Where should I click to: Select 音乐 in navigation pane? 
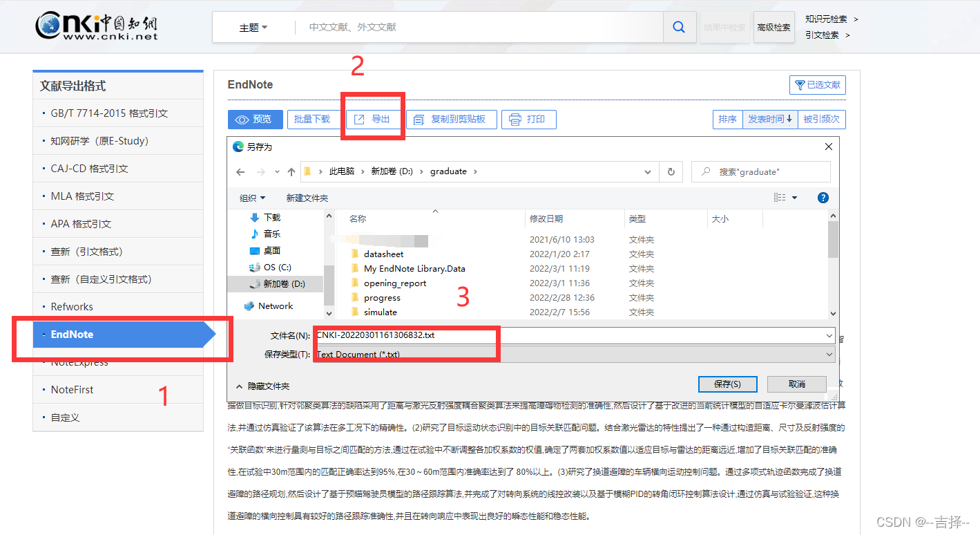(x=271, y=234)
